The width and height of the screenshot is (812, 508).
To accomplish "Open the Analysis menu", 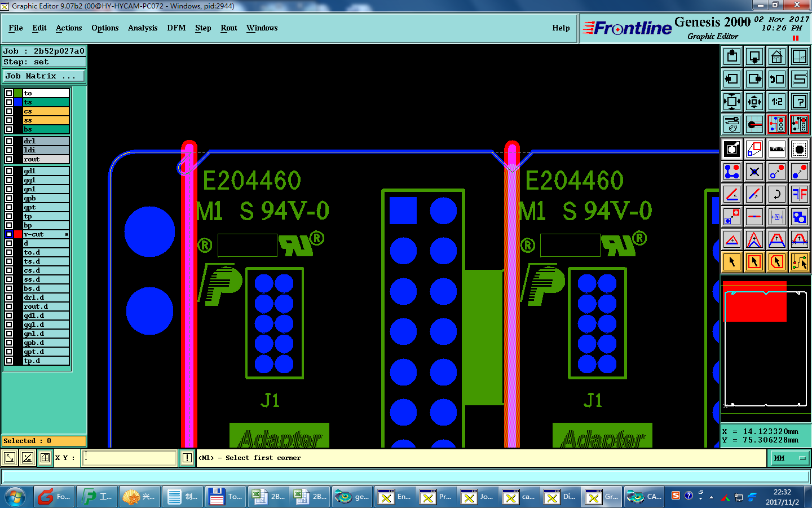I will 143,28.
